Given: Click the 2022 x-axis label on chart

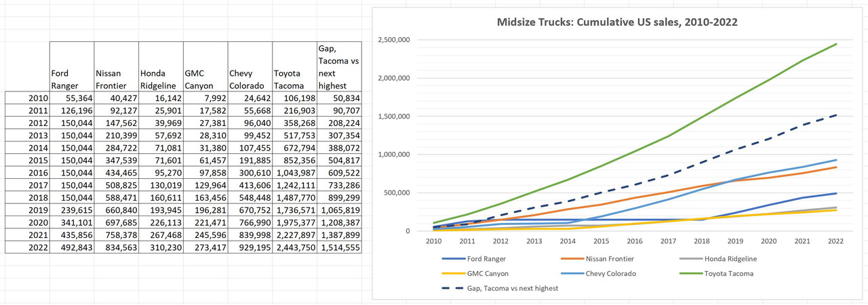Looking at the screenshot, I should pos(835,240).
